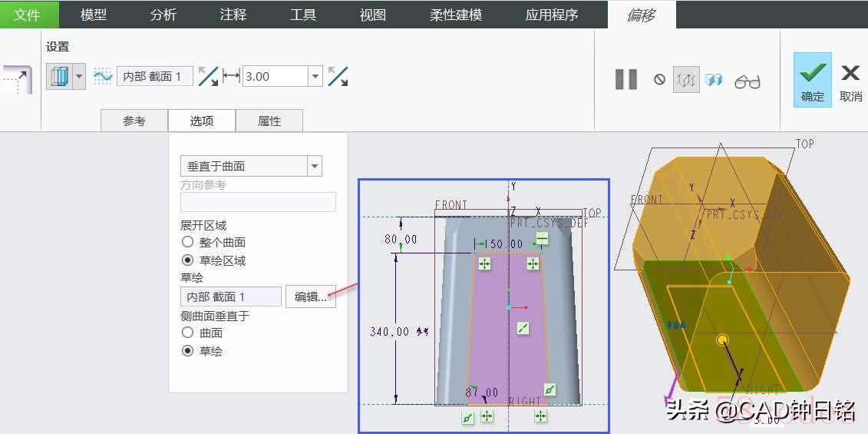Select the attached shaded preview icon

[715, 79]
